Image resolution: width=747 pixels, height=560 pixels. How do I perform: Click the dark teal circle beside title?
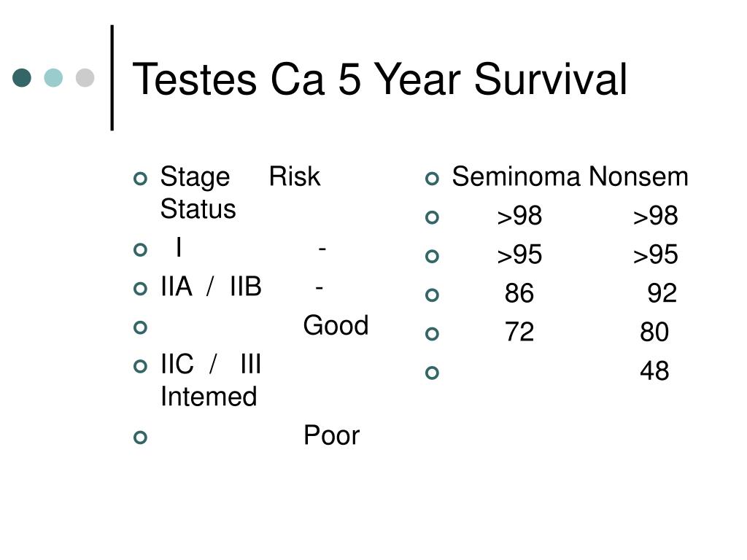(x=22, y=77)
